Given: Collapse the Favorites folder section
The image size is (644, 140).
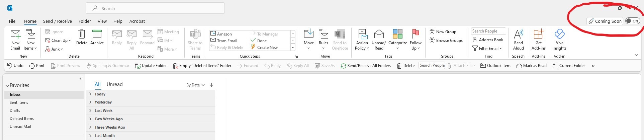Looking at the screenshot, I should 7,86.
